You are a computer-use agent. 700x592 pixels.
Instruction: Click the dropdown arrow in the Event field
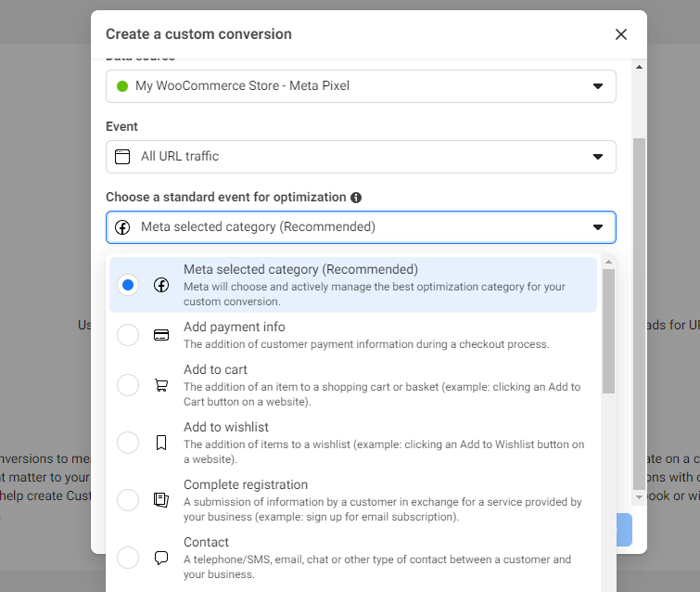pos(598,157)
